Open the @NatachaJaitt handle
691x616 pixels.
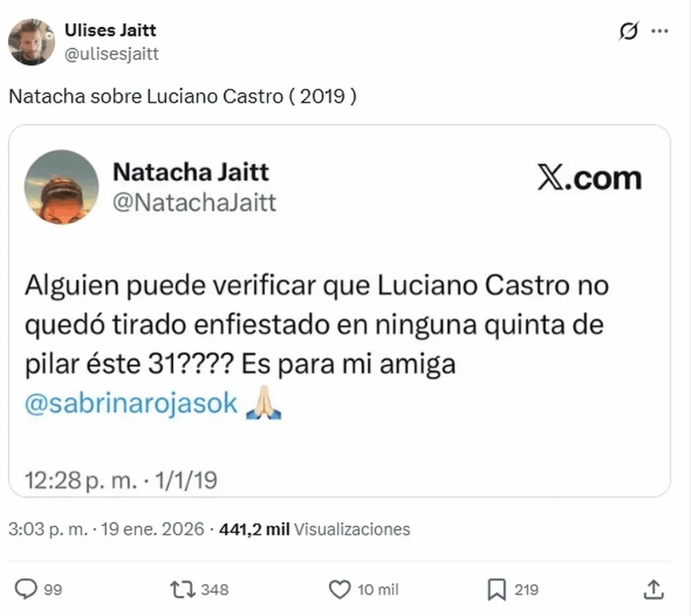pos(194,202)
